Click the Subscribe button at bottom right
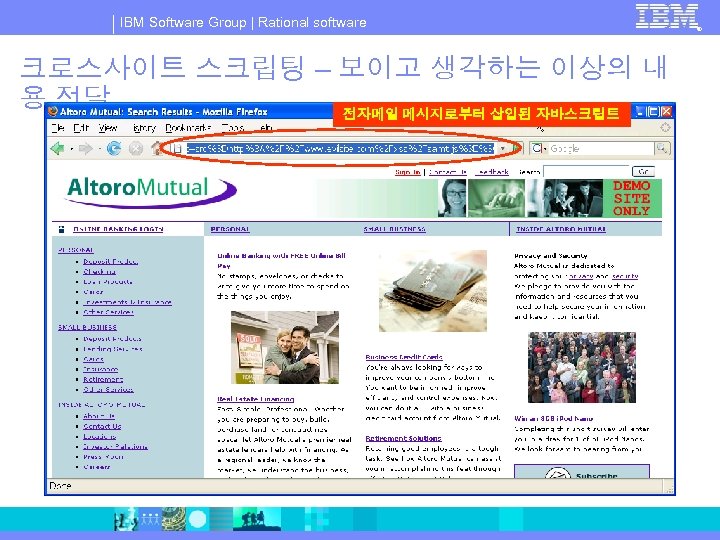 (x=582, y=472)
